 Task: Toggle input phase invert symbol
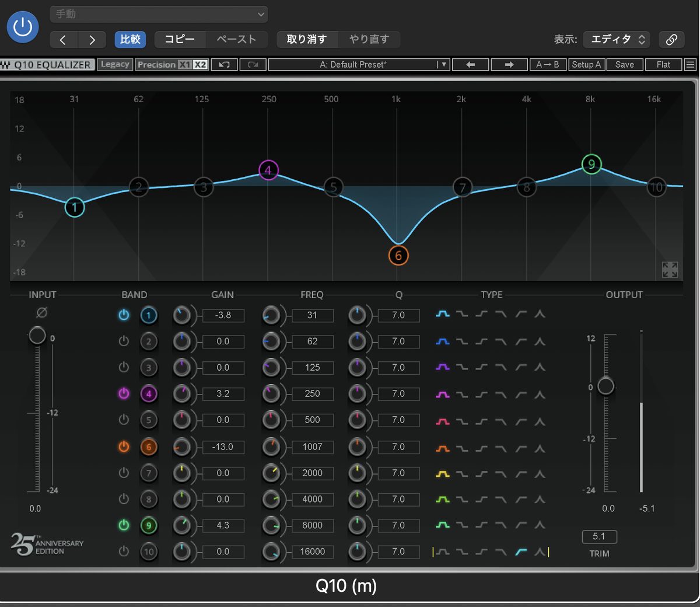(41, 313)
